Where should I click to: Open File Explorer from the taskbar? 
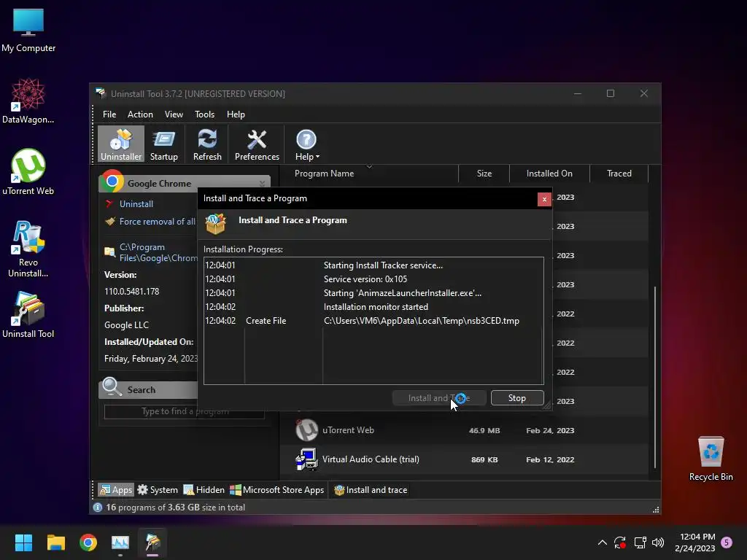[55, 542]
